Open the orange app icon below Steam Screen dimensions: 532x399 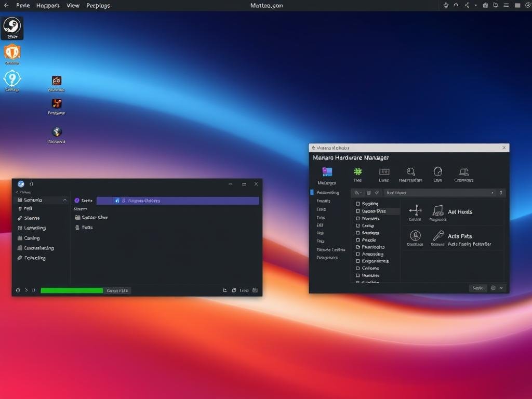[12, 53]
